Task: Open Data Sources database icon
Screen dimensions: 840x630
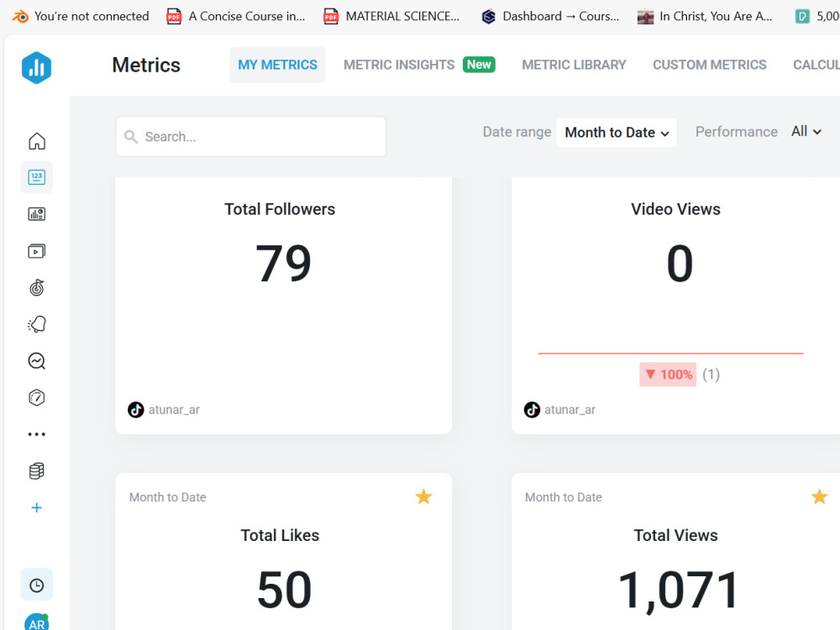Action: click(x=36, y=470)
